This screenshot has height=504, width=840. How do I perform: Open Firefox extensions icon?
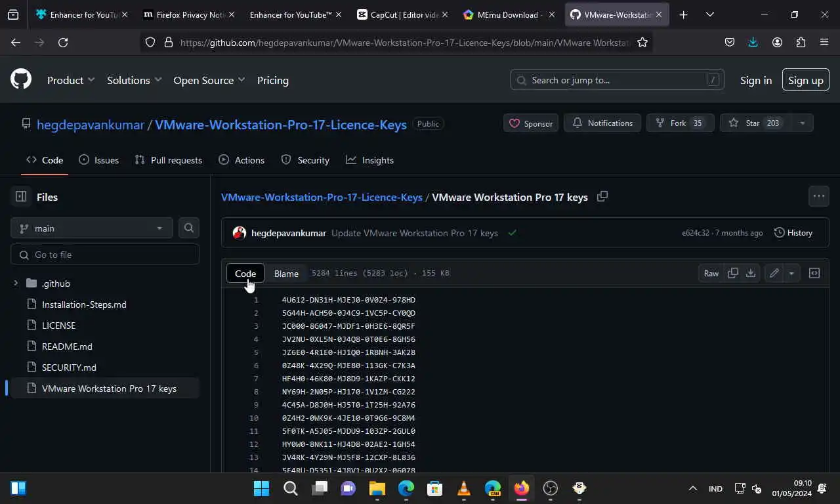tap(801, 42)
